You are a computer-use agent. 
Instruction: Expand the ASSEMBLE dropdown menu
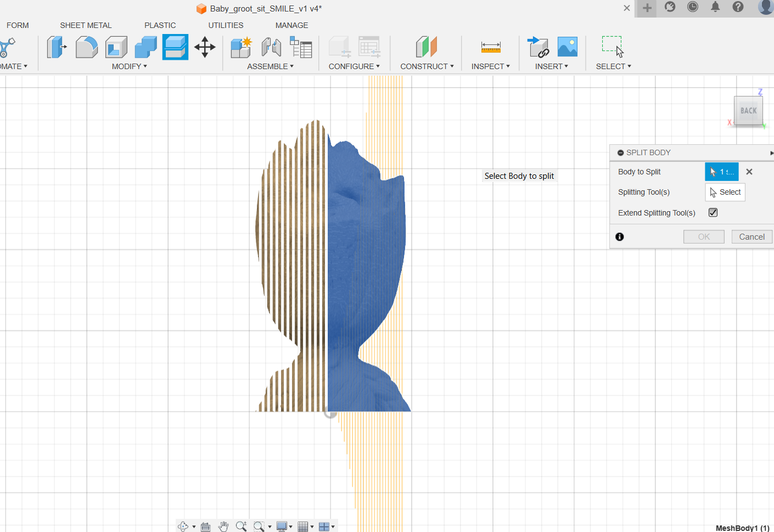point(271,66)
